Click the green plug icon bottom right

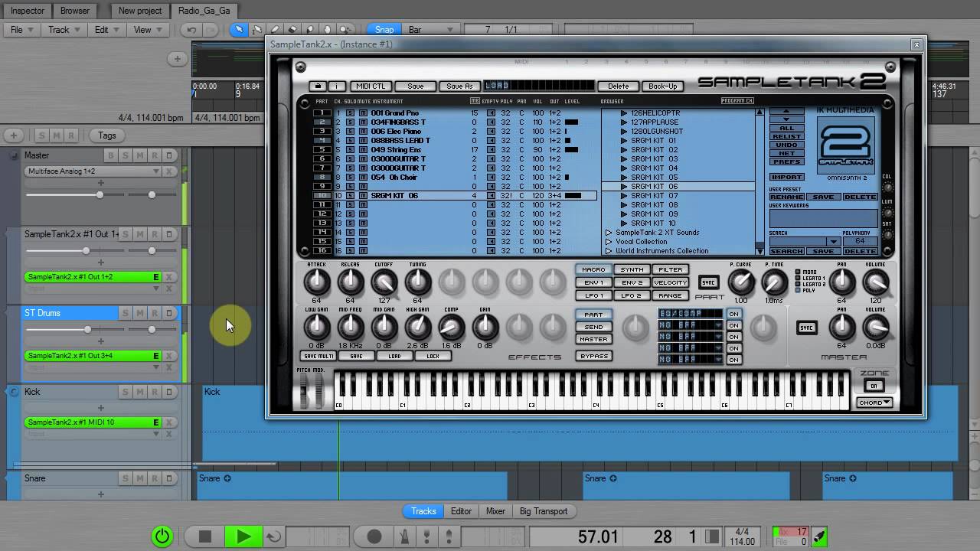[x=820, y=536]
